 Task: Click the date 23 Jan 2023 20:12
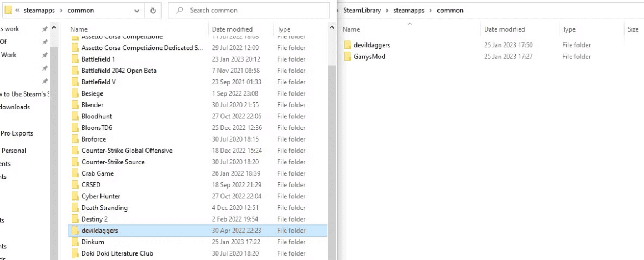(236, 59)
